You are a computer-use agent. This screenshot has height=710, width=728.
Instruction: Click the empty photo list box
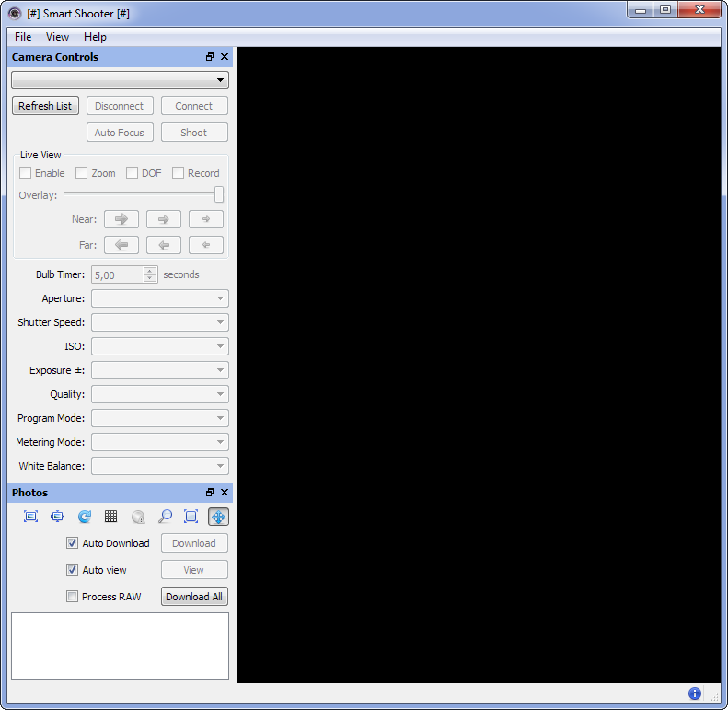click(x=120, y=646)
